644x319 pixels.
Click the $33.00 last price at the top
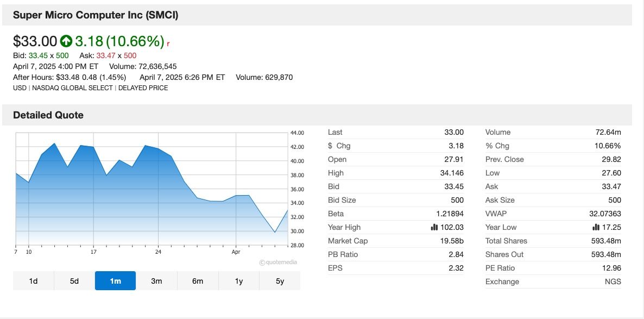click(x=35, y=41)
